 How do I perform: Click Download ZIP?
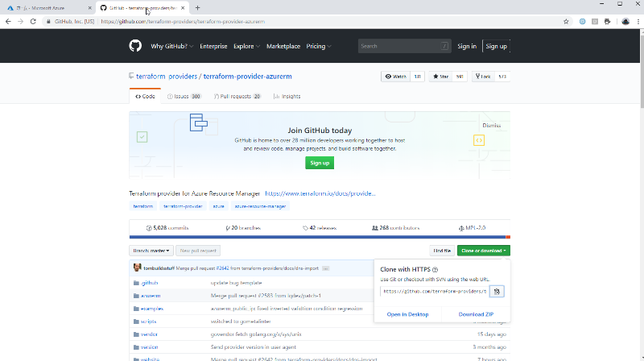tap(476, 314)
